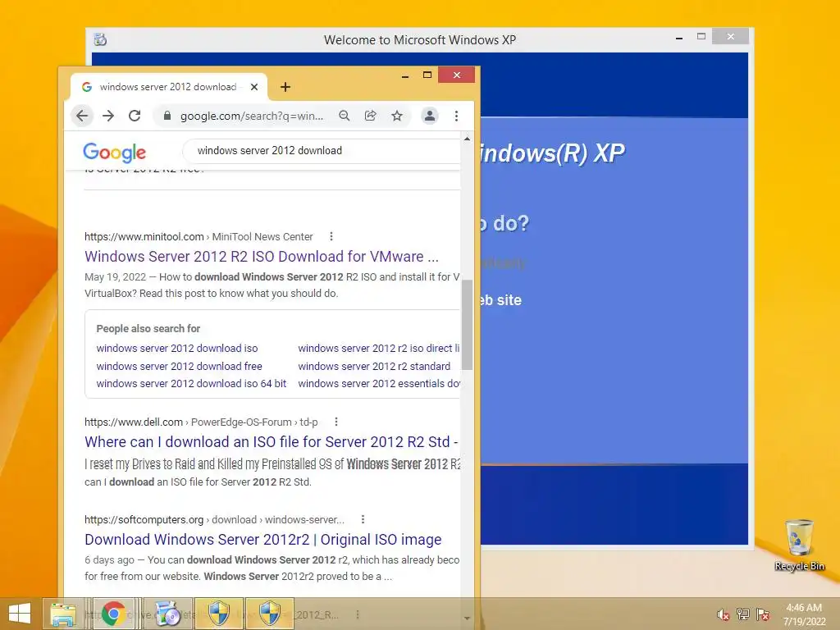The image size is (840, 630).
Task: Click muted volume tray icon
Action: point(723,614)
